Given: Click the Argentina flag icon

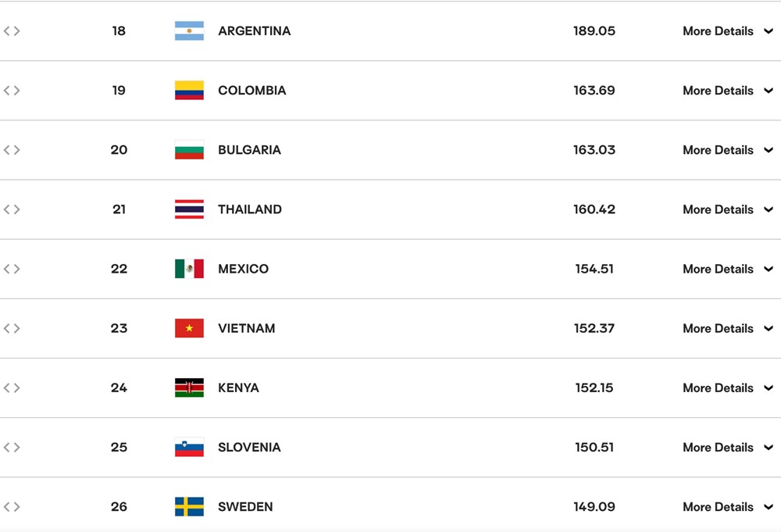Looking at the screenshot, I should point(189,31).
